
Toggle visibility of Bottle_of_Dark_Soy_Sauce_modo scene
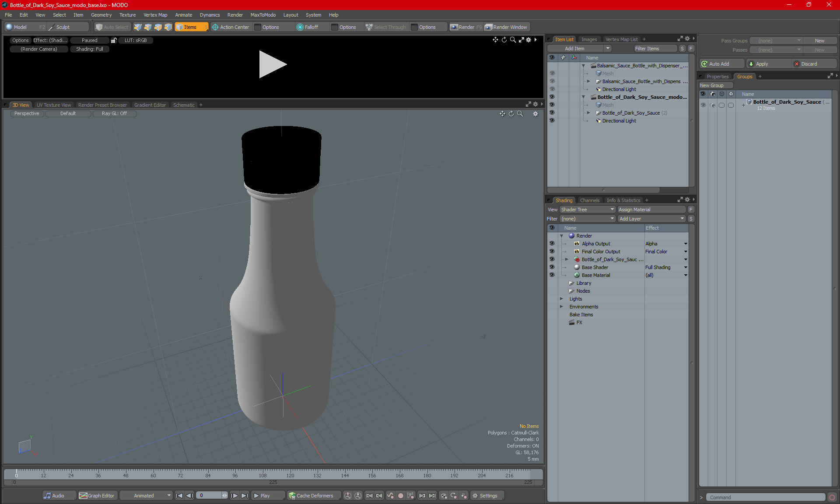pos(552,97)
